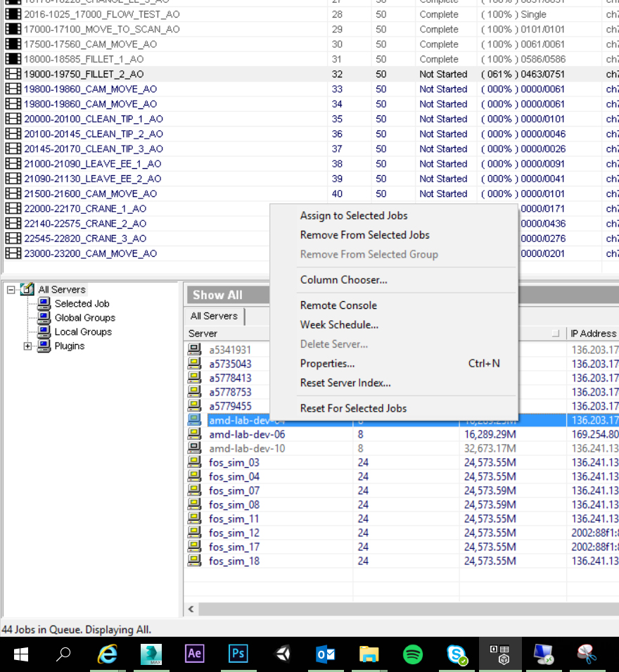Click the Selected Job tree icon

(42, 303)
